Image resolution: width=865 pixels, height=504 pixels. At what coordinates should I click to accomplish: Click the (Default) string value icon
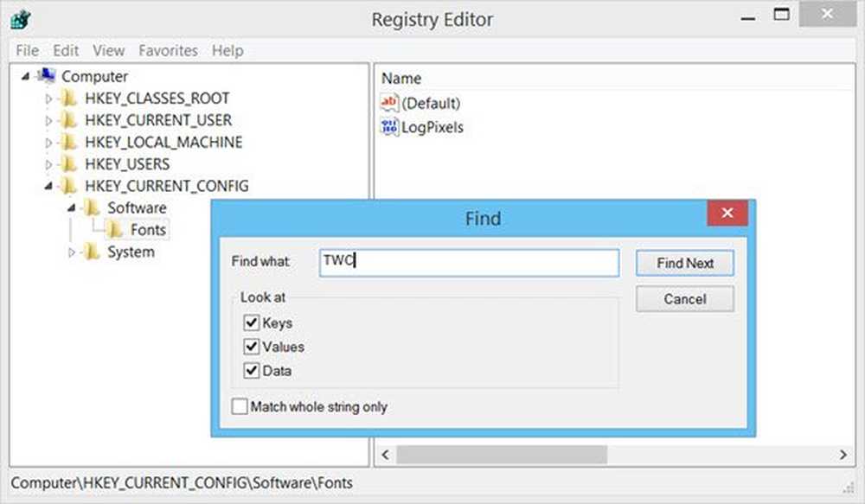pyautogui.click(x=389, y=104)
